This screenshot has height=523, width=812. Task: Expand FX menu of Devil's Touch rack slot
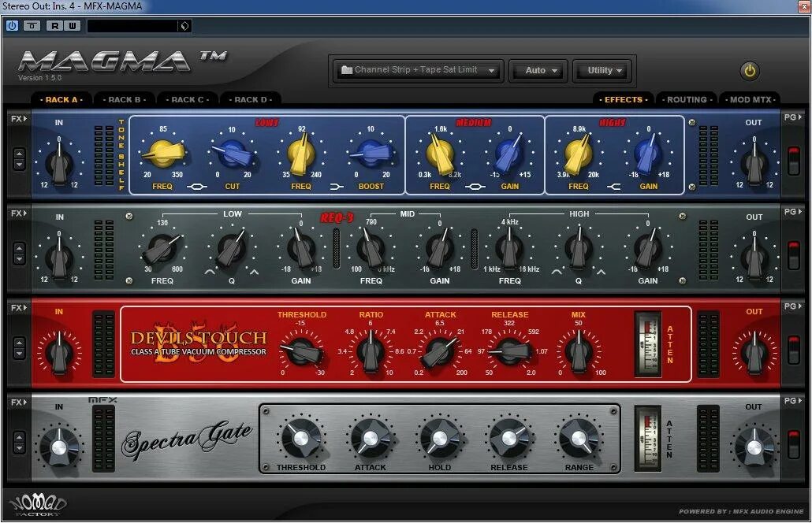click(19, 308)
